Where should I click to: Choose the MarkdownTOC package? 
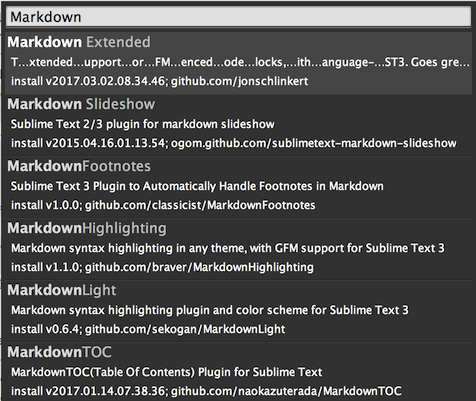coord(239,372)
